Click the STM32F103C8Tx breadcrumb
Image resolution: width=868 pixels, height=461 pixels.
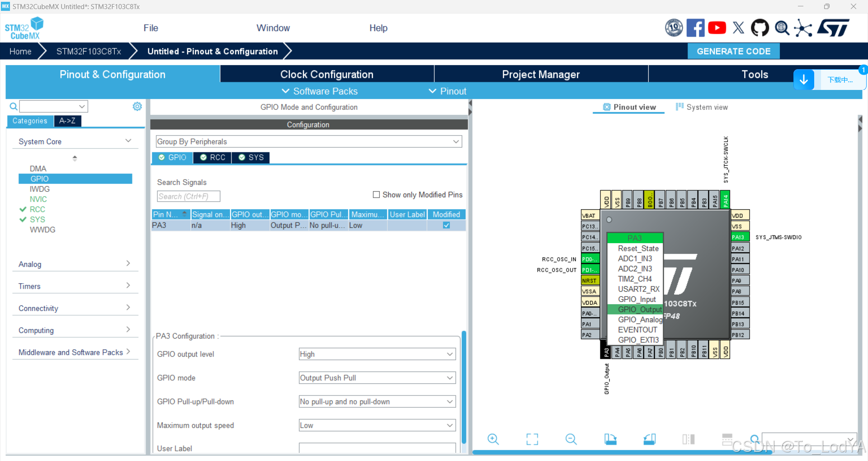[89, 51]
